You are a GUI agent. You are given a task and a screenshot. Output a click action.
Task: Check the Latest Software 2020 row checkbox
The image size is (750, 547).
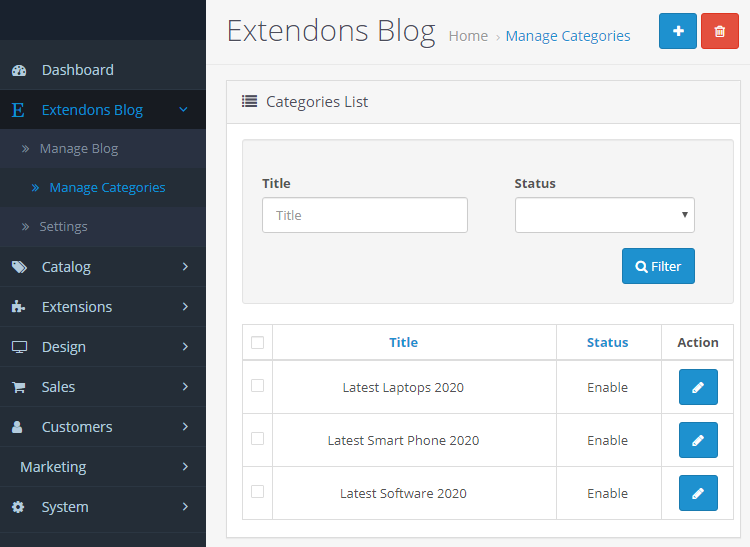tap(257, 492)
